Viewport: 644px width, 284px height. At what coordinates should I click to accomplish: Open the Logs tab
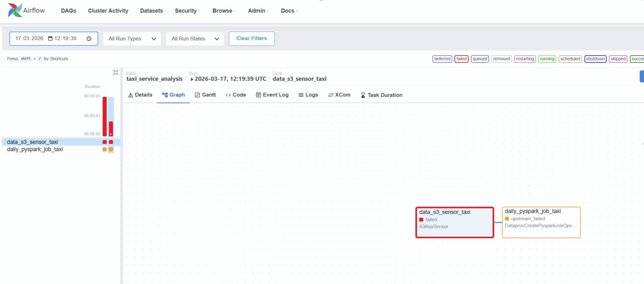308,95
